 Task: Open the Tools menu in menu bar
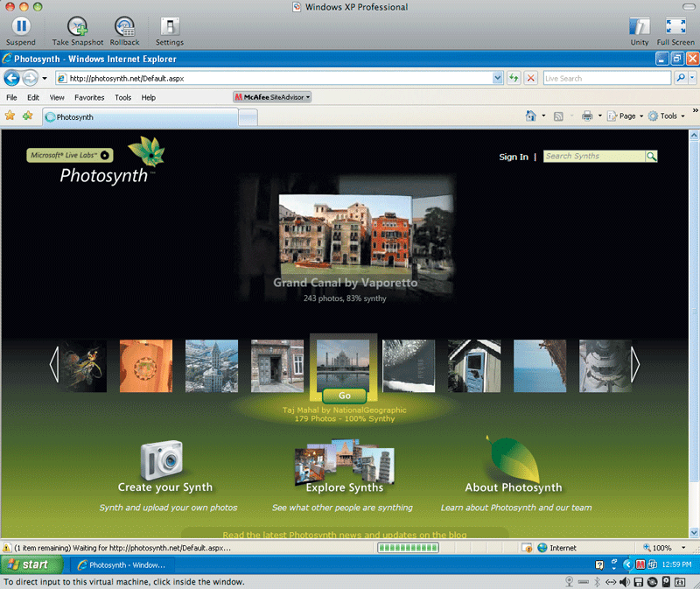tap(122, 97)
